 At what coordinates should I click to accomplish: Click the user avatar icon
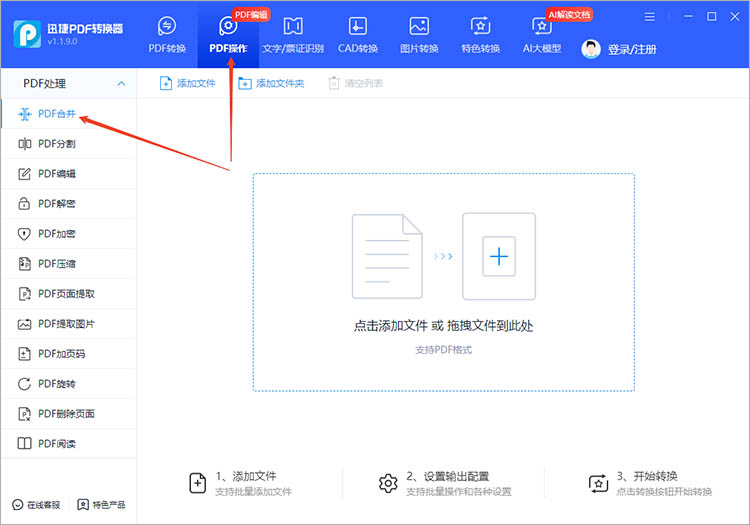(x=591, y=49)
